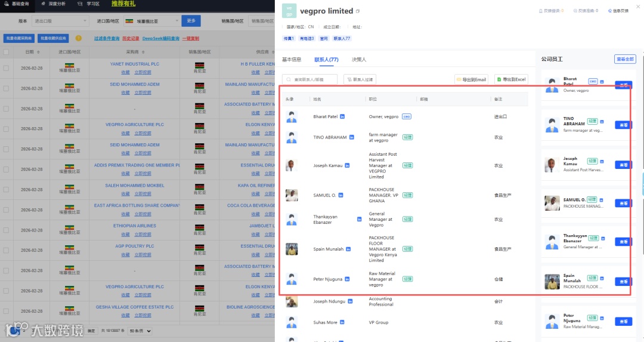644x342 pixels.
Task: Copy company name icon beside vegpro limited
Action: point(358,11)
